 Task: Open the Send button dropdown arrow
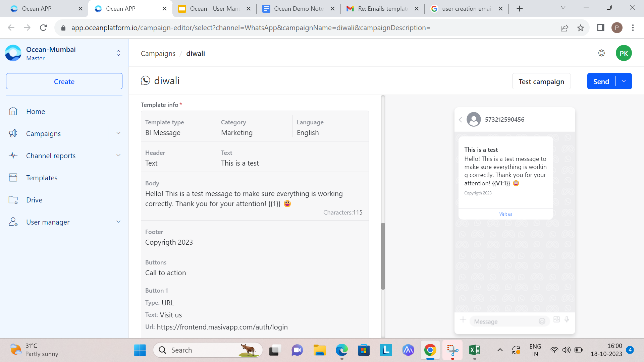pyautogui.click(x=624, y=81)
